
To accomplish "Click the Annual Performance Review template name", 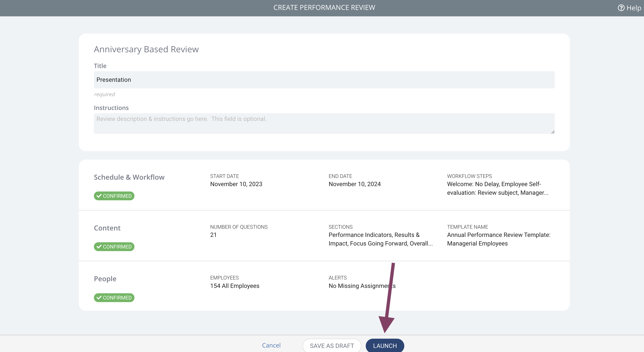I will (499, 239).
